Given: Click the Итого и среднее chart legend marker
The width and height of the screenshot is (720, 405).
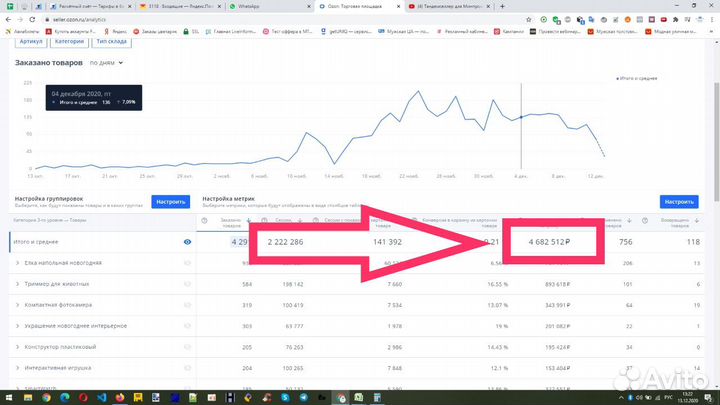Looking at the screenshot, I should 617,77.
